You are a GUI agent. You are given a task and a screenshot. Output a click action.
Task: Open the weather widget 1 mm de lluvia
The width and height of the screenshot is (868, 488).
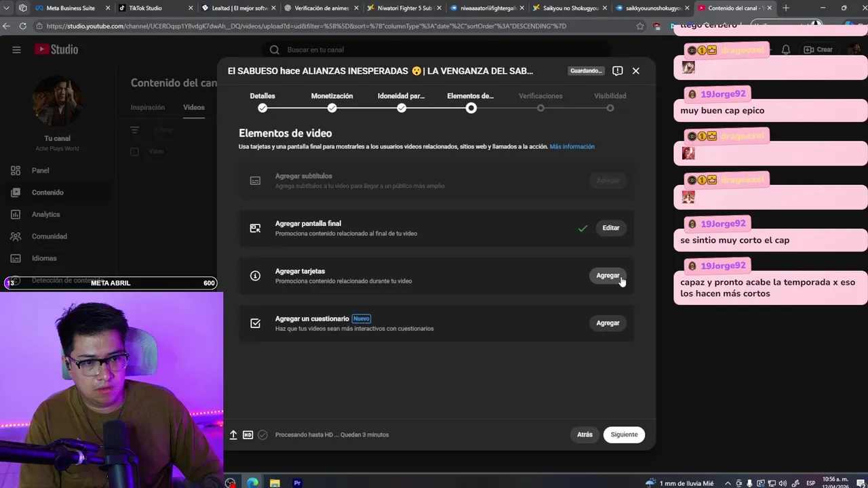tap(679, 483)
